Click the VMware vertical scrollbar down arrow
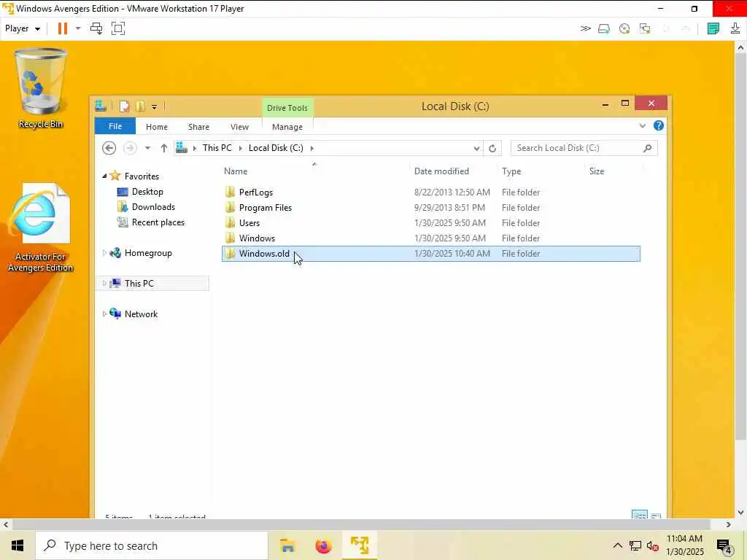Screen dimensions: 747x560 click(x=740, y=513)
